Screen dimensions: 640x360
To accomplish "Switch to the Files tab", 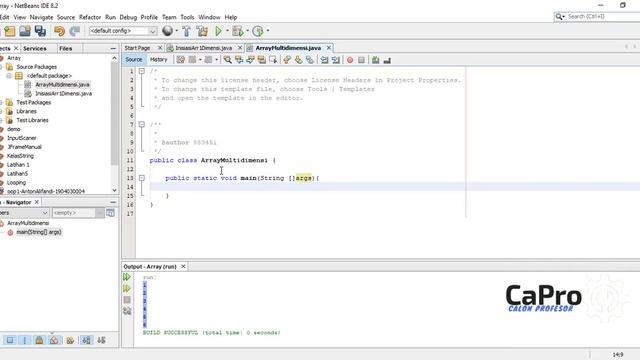I will pos(65,49).
